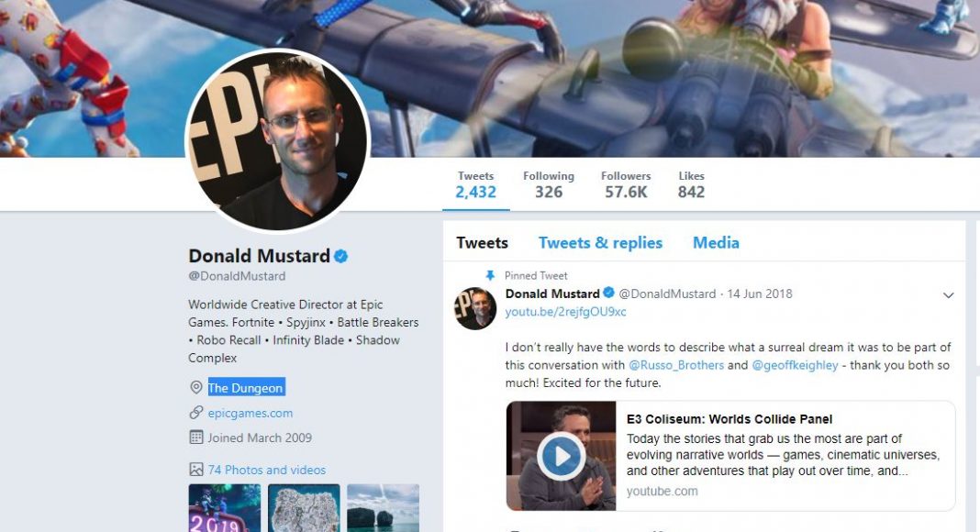Switch to the Tweets & replies tab
The height and width of the screenshot is (532, 980).
[x=600, y=243]
